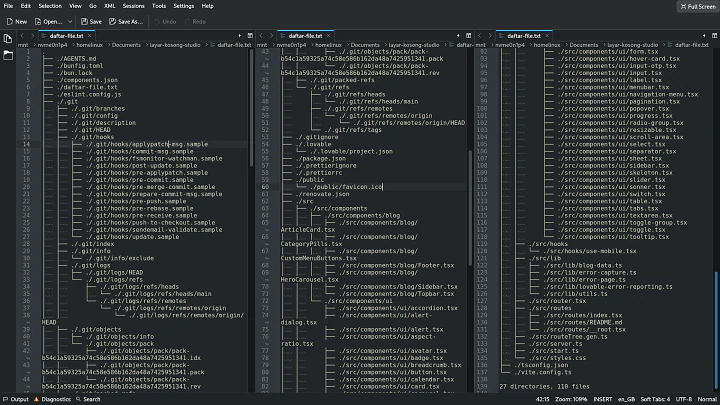Open the Tools menu
The height and width of the screenshot is (405, 720).
159,6
